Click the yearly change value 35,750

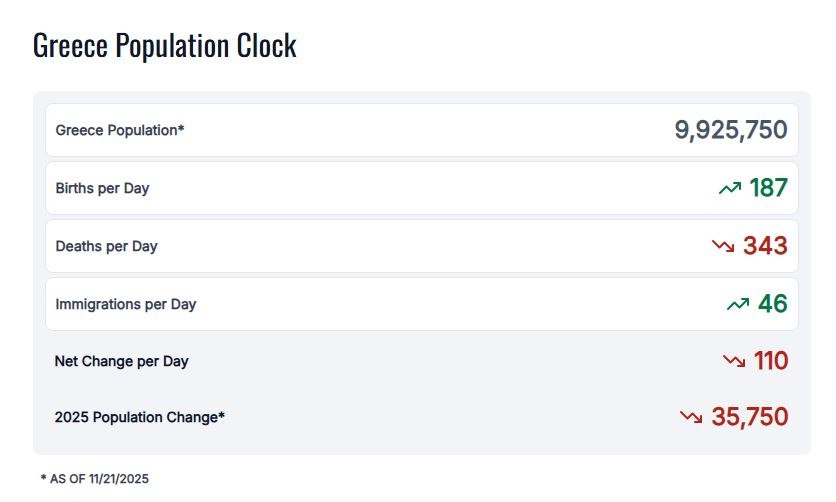click(x=750, y=417)
